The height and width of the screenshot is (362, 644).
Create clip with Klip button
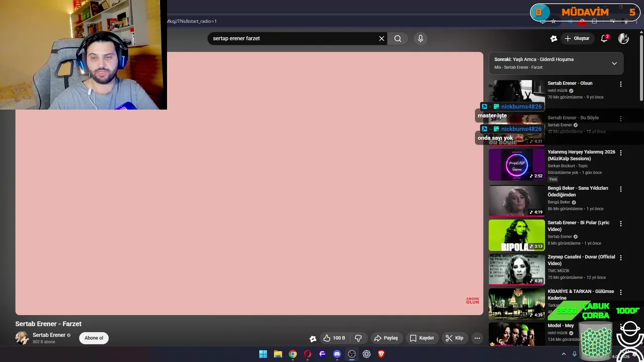point(454,338)
